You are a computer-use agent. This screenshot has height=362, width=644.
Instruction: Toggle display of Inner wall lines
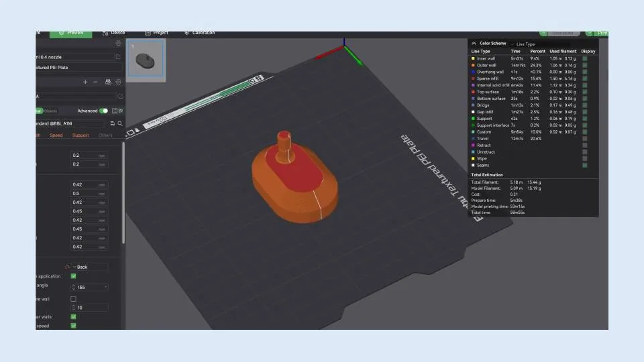(x=585, y=59)
